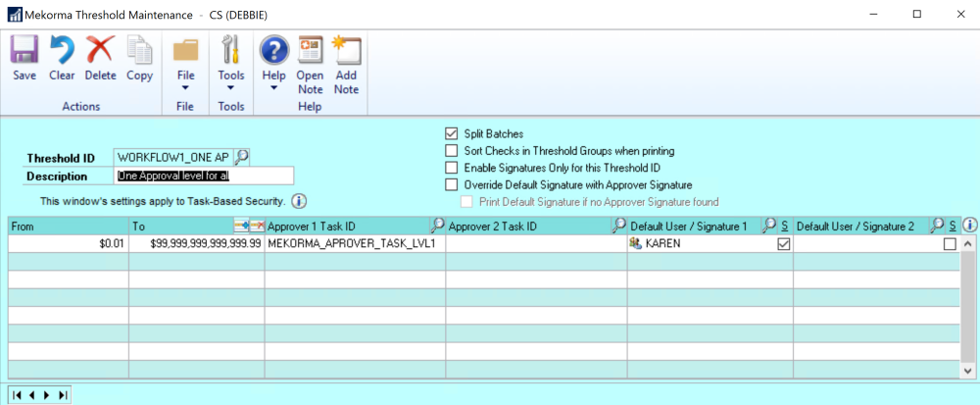Open the File folder menu
Image resolution: width=980 pixels, height=405 pixels.
point(185,63)
